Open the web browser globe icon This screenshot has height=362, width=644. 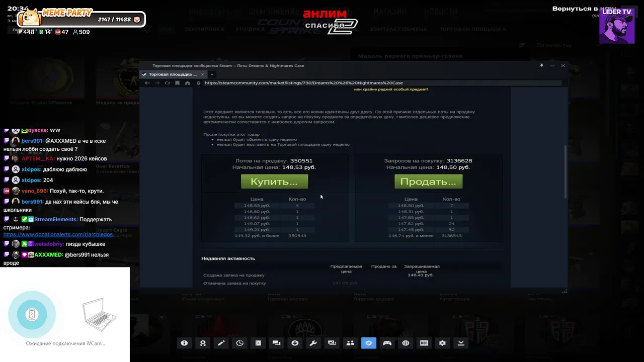tap(406, 343)
